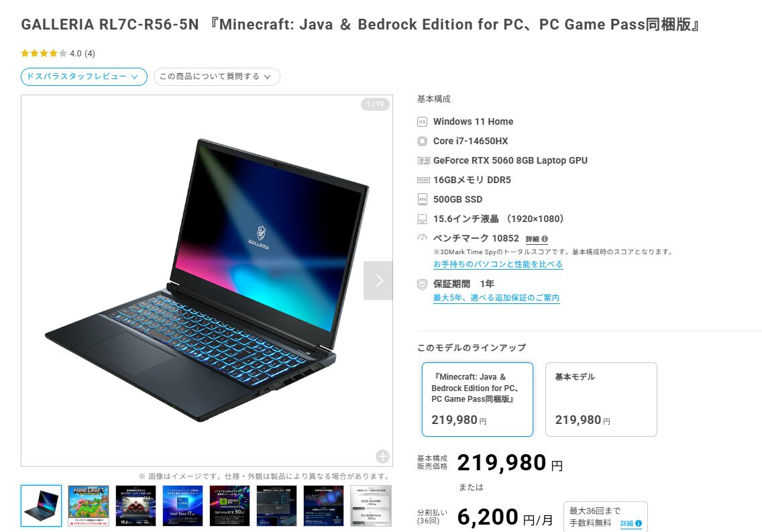Open the お手持ちのパソコンと性能を比べる link
This screenshot has height=532, width=762.
coord(498,264)
